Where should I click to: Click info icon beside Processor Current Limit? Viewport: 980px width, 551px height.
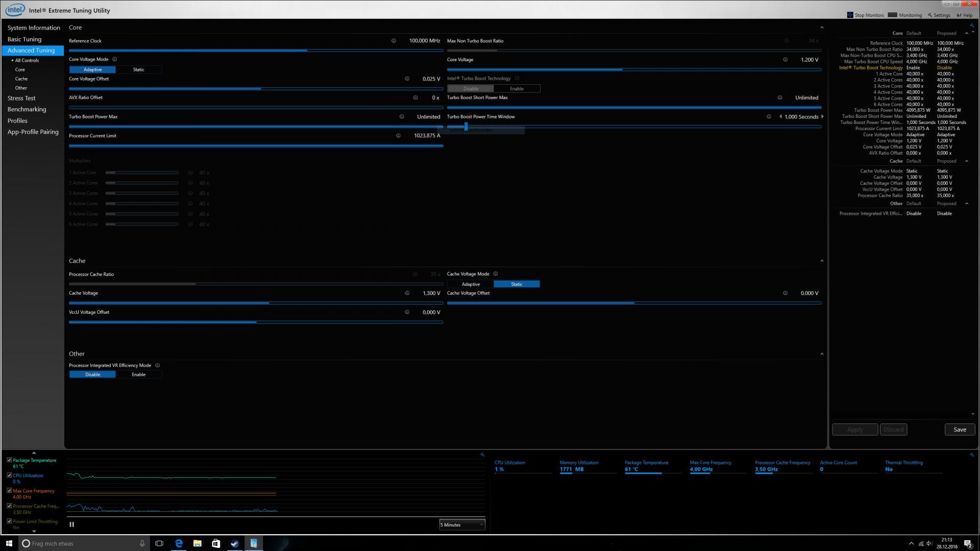coord(398,136)
